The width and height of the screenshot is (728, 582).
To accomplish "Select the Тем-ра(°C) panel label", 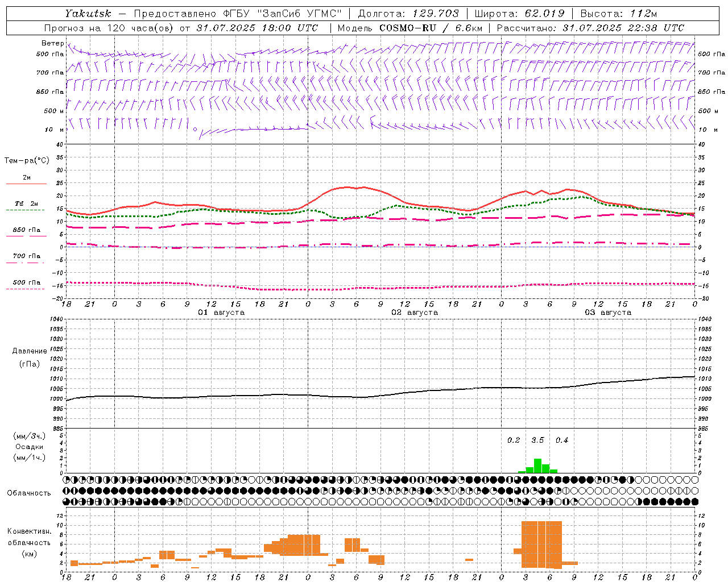I will [x=27, y=161].
